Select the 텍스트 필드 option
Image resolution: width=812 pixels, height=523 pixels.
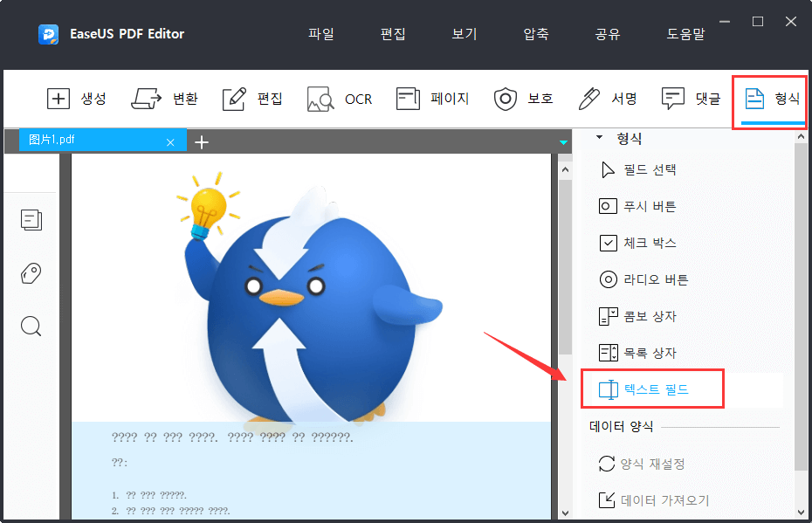tap(652, 389)
